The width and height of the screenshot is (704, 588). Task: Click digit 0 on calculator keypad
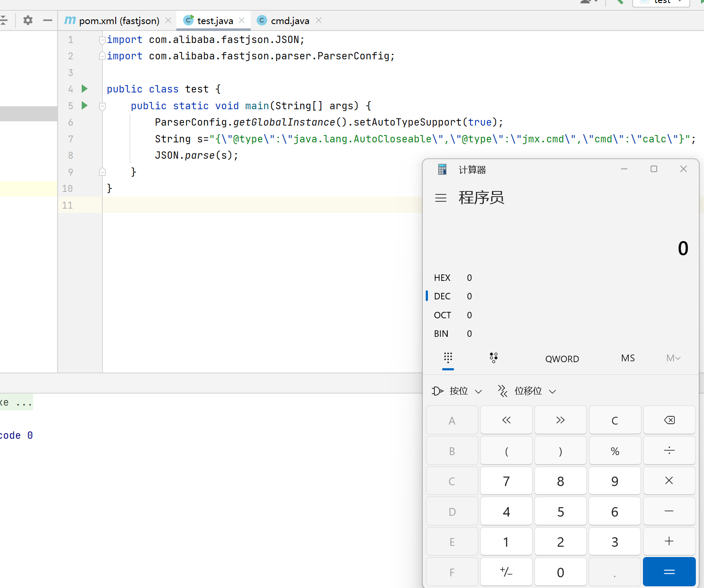560,572
